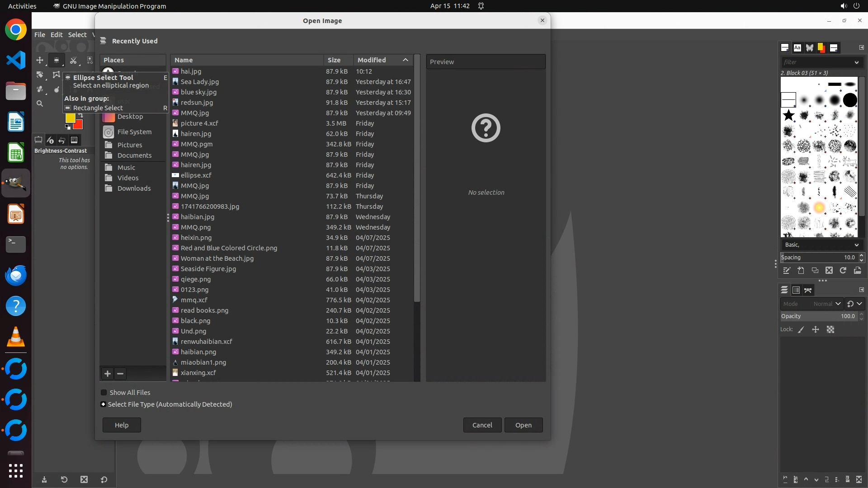
Task: Select the Move tool in toolbox
Action: point(40,60)
